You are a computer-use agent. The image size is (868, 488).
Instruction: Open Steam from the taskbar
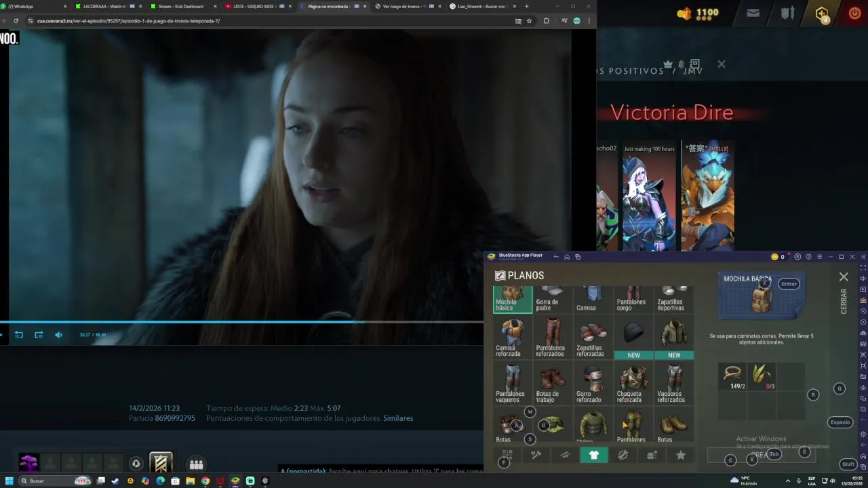[115, 481]
